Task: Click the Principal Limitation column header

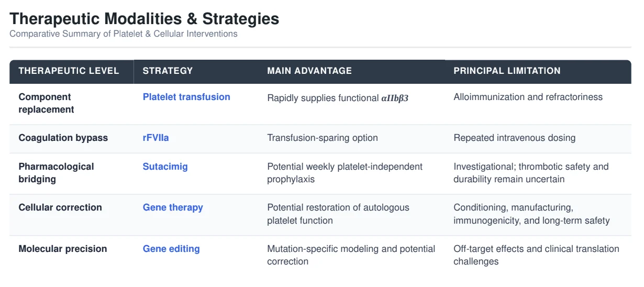Action: point(507,71)
